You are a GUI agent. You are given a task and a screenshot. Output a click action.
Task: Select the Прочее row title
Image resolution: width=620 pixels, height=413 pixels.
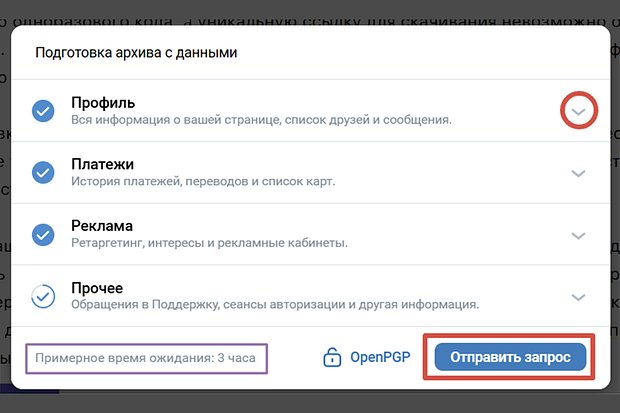coord(97,288)
